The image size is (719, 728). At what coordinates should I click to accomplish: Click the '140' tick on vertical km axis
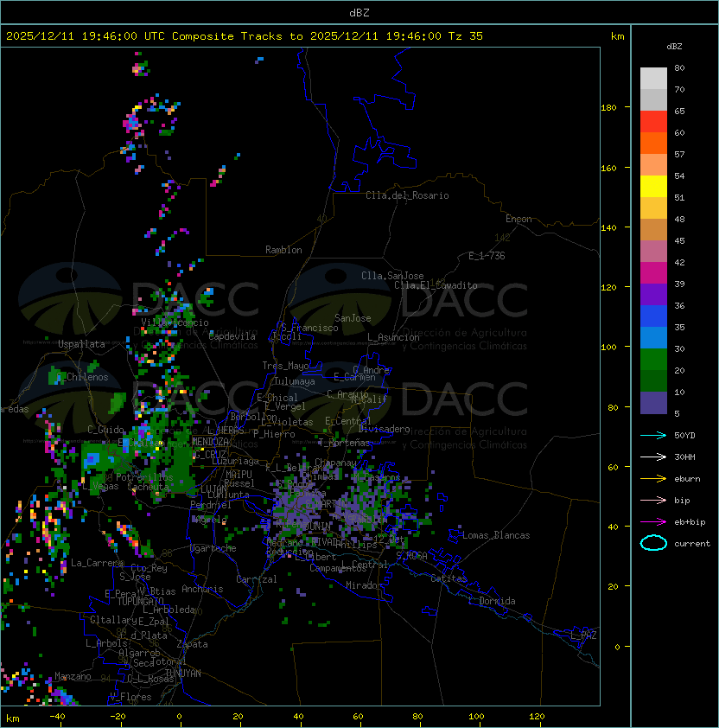[x=609, y=228]
